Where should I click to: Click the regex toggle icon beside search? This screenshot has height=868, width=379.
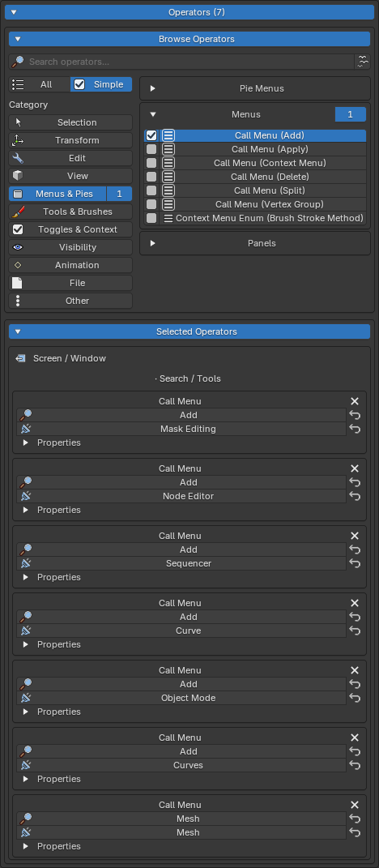(363, 62)
